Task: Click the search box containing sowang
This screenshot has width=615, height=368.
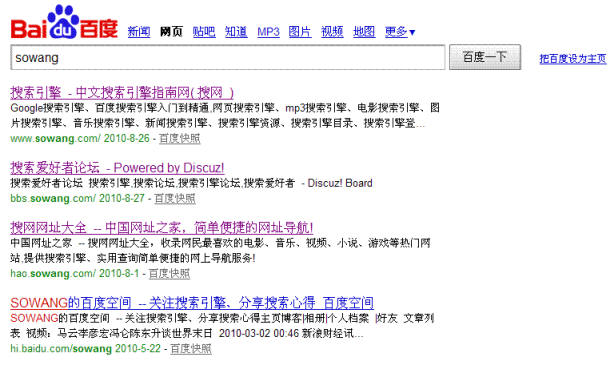Action: 228,58
